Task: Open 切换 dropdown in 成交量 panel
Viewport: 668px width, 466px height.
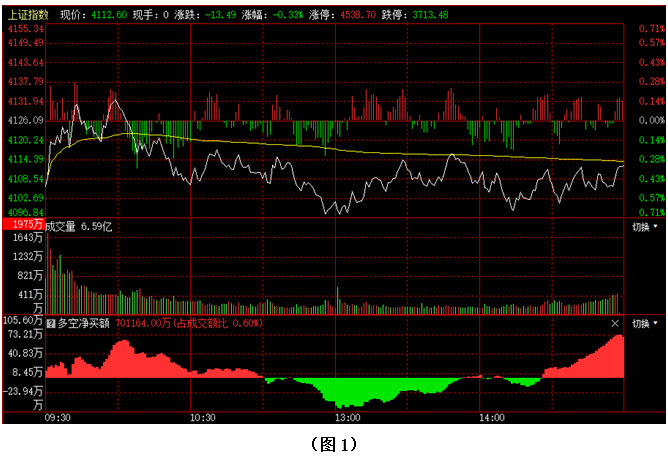Action: click(645, 227)
